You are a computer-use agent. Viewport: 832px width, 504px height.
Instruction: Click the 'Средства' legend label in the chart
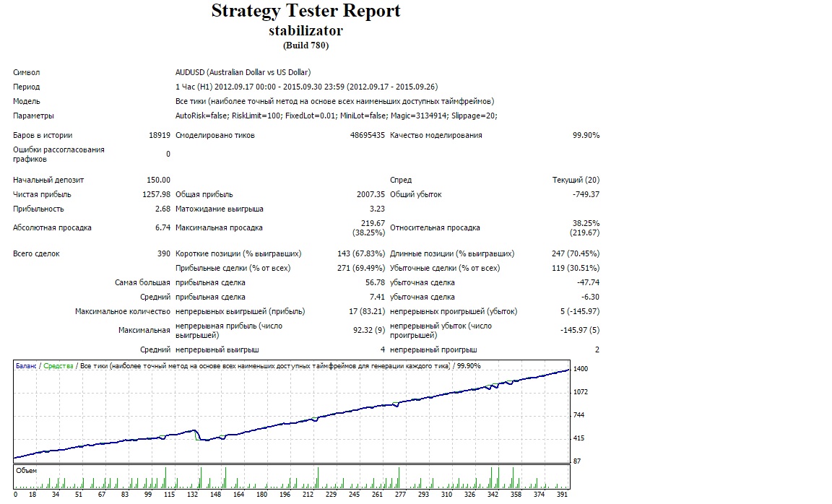[58, 366]
